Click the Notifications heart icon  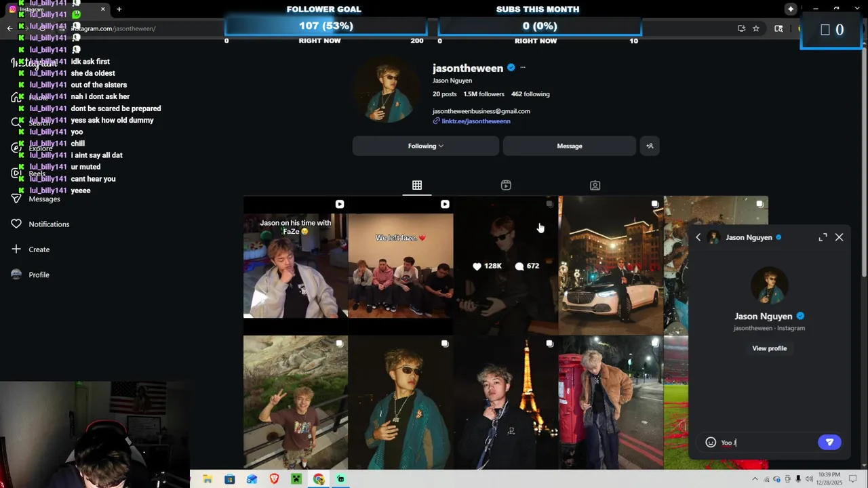[x=16, y=224]
